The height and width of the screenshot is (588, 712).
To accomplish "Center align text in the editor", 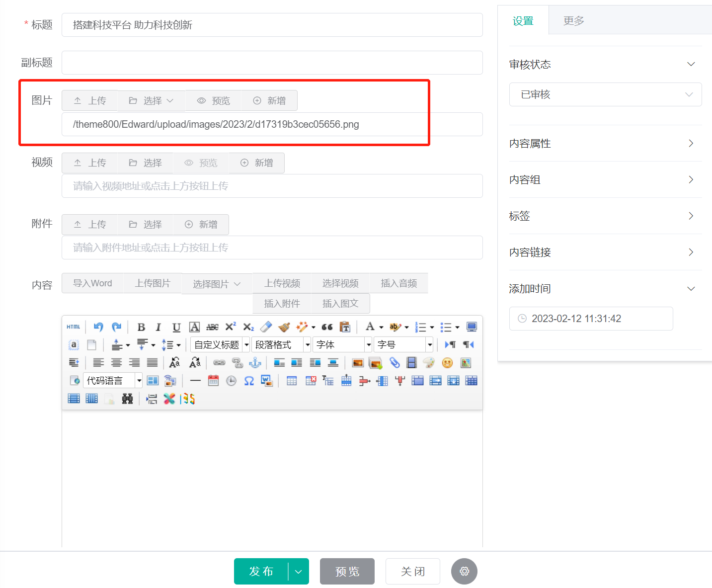I will (x=116, y=363).
